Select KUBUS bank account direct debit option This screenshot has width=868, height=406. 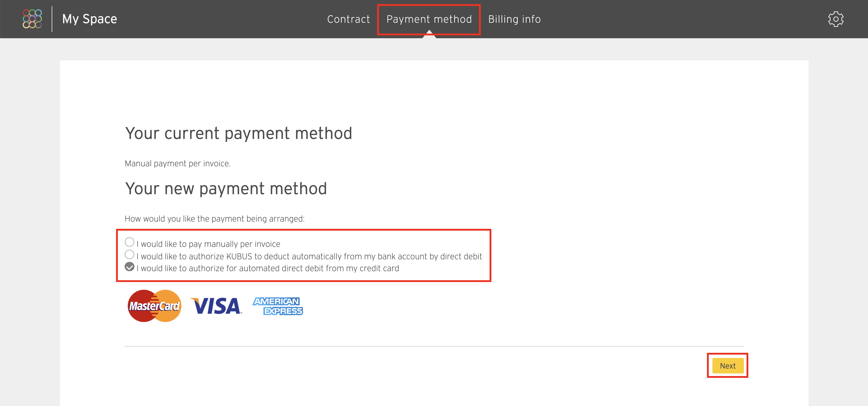pyautogui.click(x=130, y=254)
